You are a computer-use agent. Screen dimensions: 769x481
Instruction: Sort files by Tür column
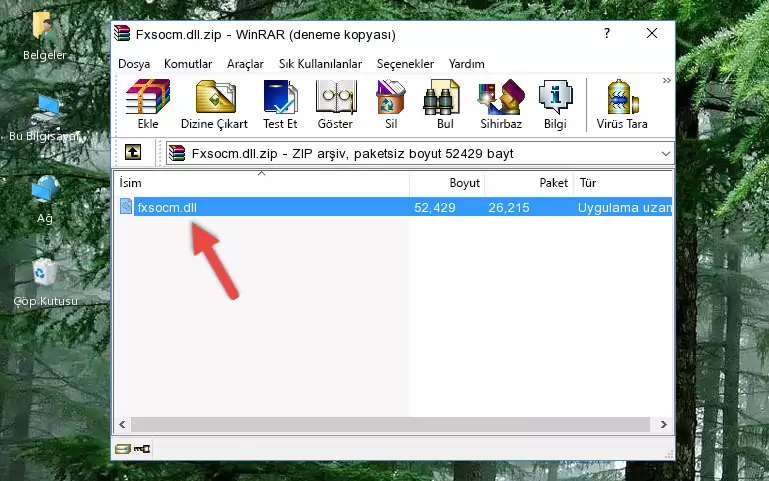click(x=623, y=183)
